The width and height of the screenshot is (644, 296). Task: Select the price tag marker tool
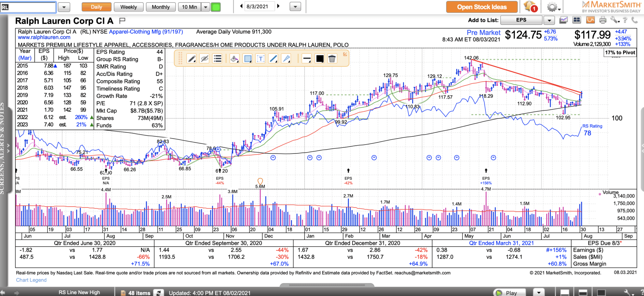234,59
